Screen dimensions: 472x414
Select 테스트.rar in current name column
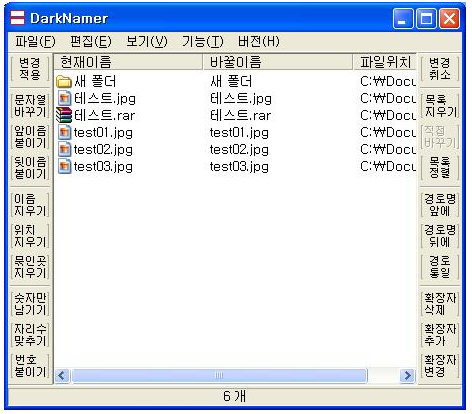[x=104, y=116]
